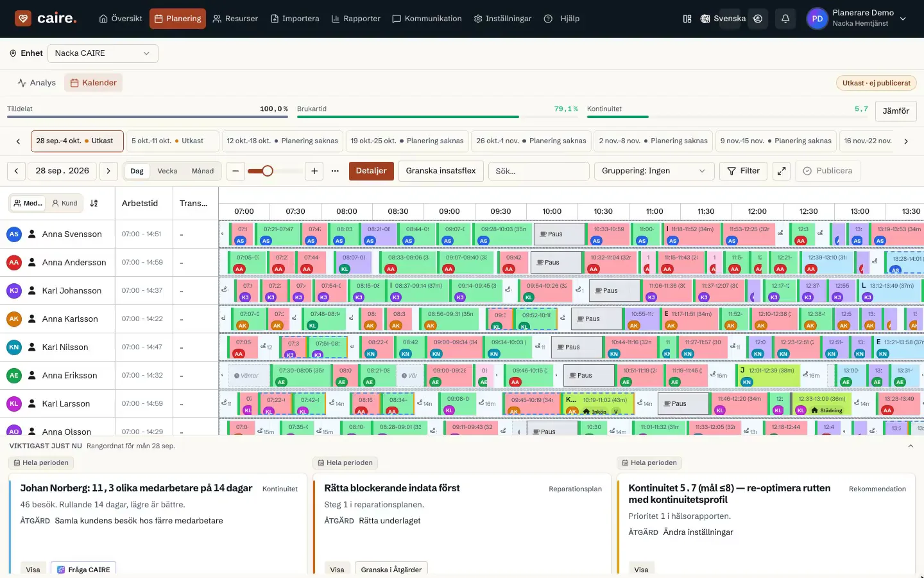Switch view to Vecka

167,171
